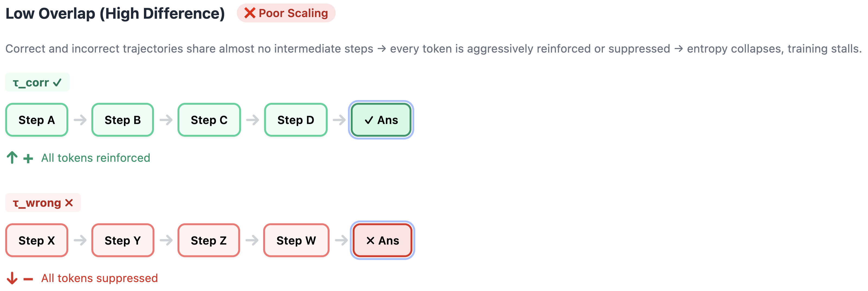Click the red minus icon
The image size is (868, 291).
28,279
